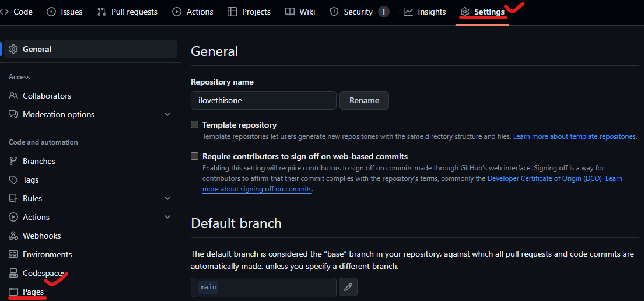
Task: Click the Security alert count badge
Action: pos(383,12)
